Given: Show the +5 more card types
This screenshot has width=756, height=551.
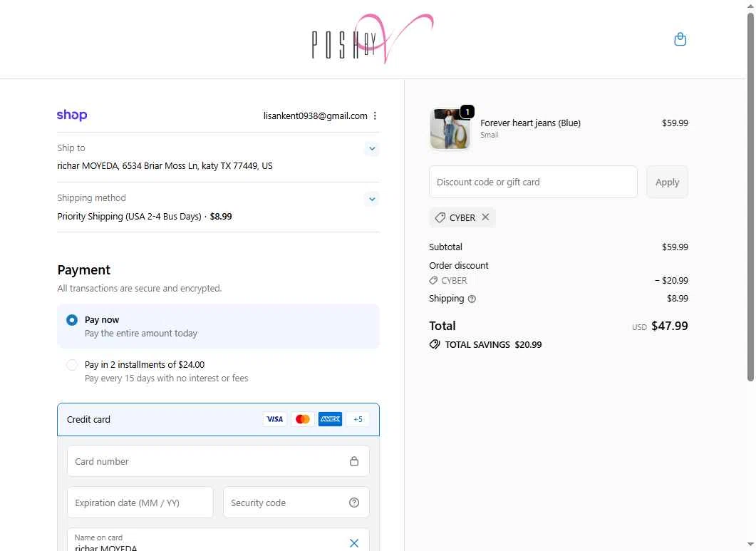Looking at the screenshot, I should pos(358,419).
